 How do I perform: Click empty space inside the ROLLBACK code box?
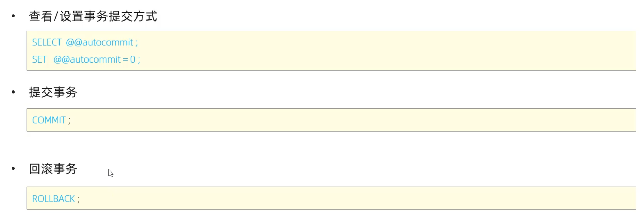334,199
